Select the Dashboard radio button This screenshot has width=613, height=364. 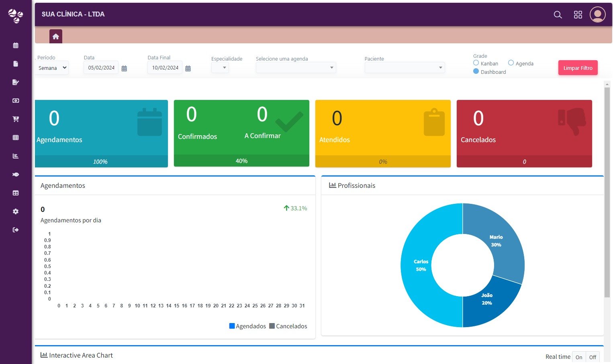(x=476, y=71)
